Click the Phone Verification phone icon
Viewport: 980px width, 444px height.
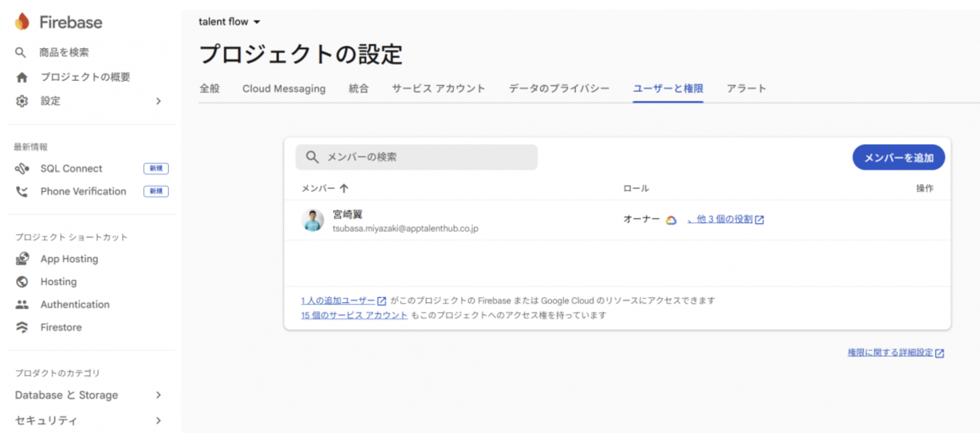pos(22,192)
